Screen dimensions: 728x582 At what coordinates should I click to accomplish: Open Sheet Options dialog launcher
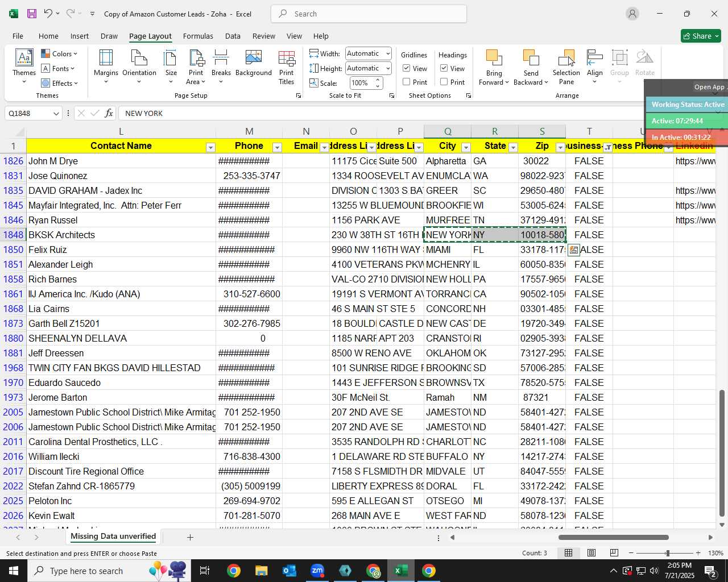tap(469, 96)
